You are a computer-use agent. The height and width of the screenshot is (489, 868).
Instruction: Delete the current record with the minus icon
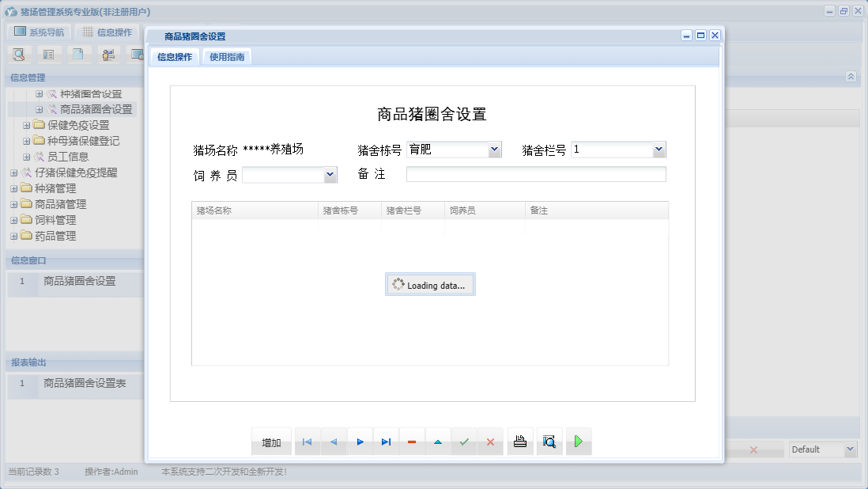point(412,442)
